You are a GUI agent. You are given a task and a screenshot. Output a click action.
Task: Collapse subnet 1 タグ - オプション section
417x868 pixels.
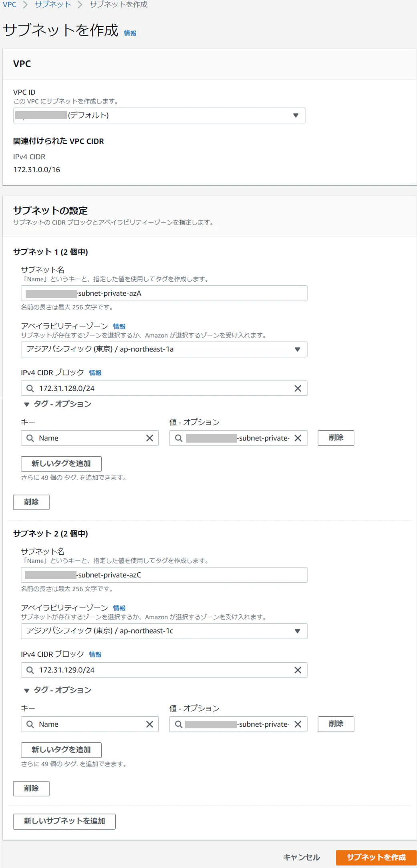coord(58,404)
